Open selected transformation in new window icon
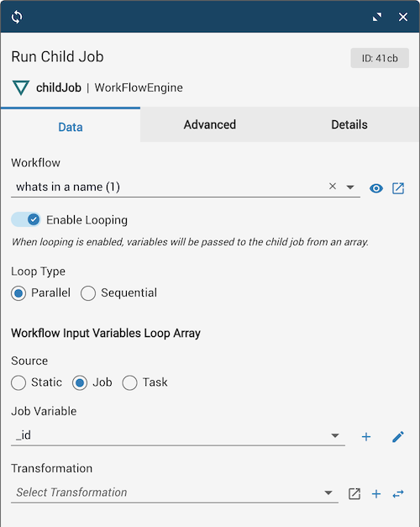Image resolution: width=420 pixels, height=527 pixels. pyautogui.click(x=354, y=493)
